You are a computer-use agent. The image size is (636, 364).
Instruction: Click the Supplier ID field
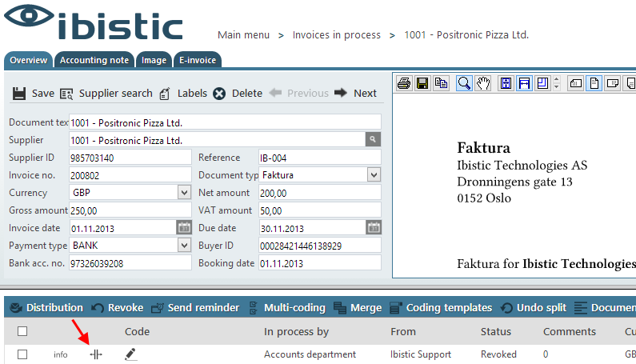click(130, 158)
